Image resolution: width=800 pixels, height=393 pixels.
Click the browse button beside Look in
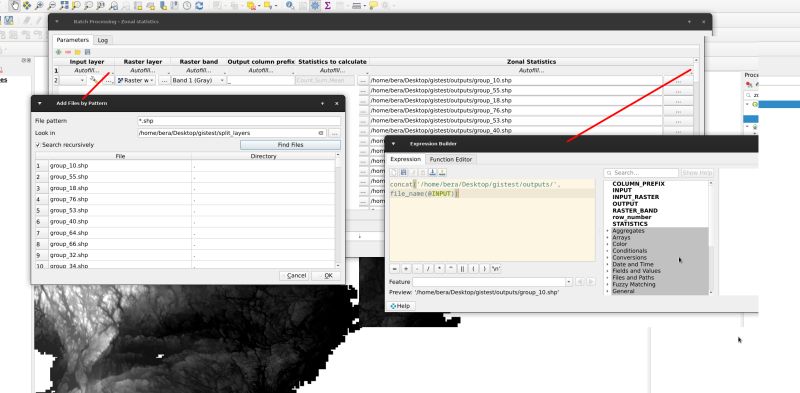pos(334,133)
